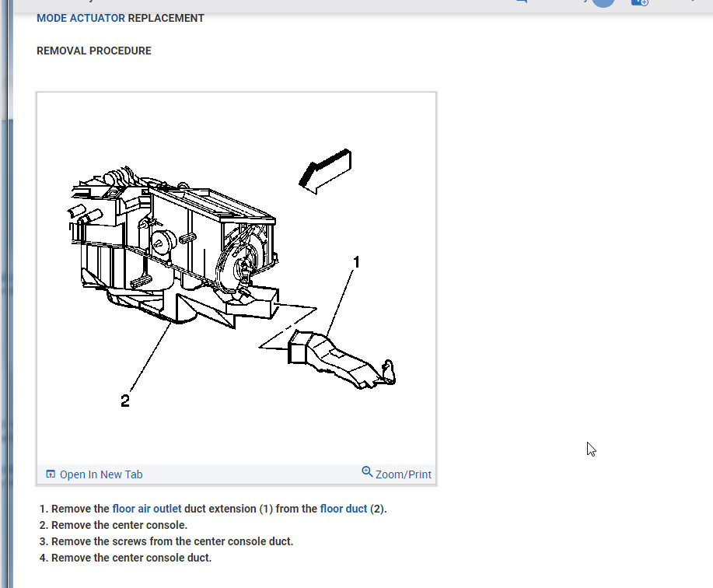
Task: Click the Open In New Tab icon
Action: 51,474
